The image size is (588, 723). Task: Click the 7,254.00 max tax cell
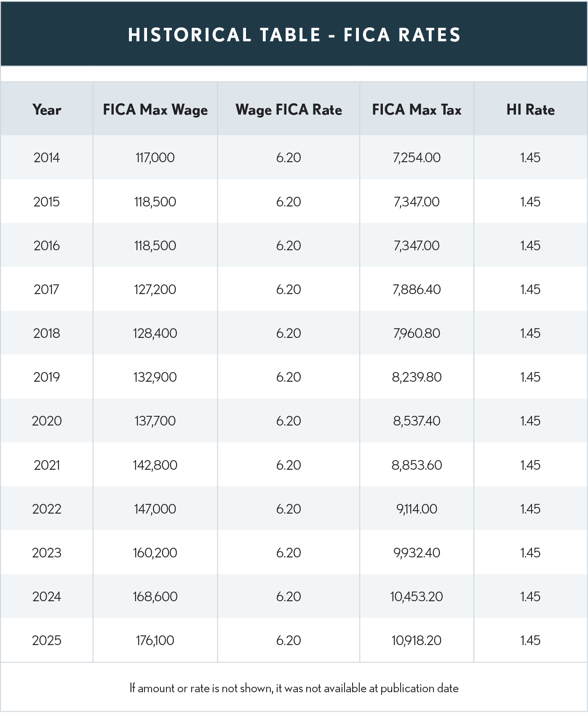click(417, 158)
